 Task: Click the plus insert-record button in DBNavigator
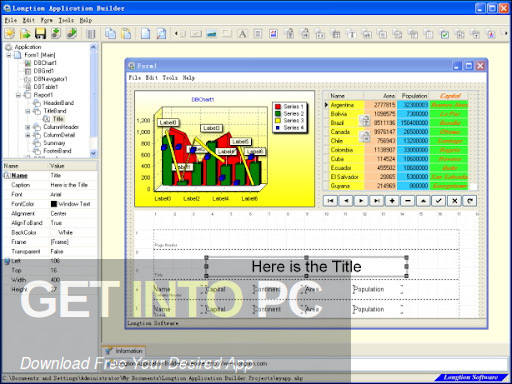click(392, 201)
